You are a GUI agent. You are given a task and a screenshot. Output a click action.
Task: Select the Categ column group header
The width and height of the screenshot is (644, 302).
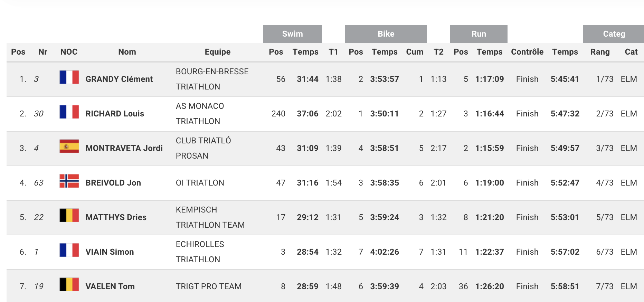[x=614, y=34]
